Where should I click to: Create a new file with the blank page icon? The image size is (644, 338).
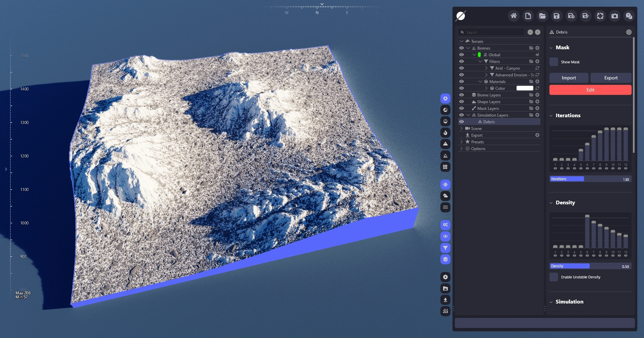tap(528, 16)
